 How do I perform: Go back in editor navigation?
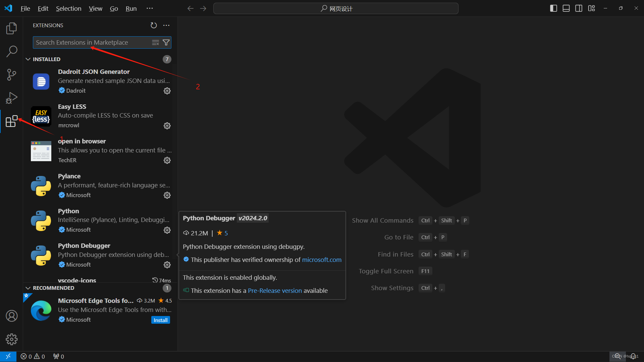(x=191, y=8)
